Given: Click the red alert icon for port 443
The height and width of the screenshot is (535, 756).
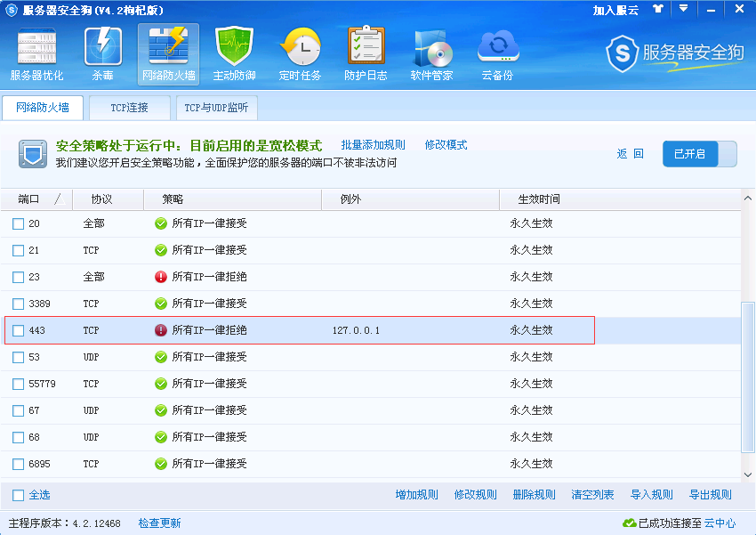Looking at the screenshot, I should point(161,330).
